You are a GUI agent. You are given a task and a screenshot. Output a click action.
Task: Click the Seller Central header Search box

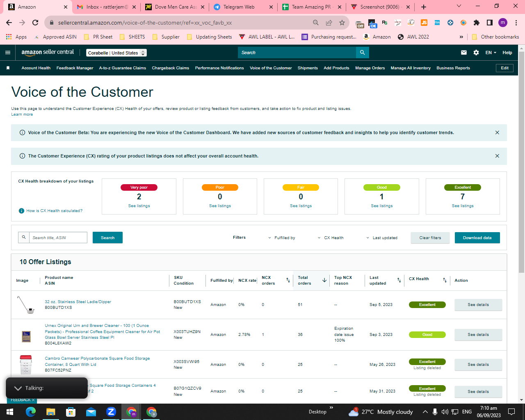pyautogui.click(x=297, y=52)
